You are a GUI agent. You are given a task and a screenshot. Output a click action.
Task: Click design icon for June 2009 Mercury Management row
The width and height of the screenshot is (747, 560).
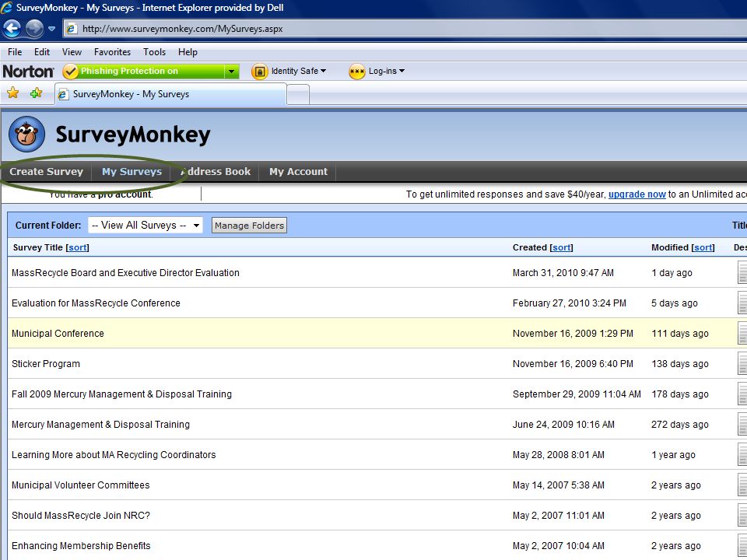tap(742, 425)
